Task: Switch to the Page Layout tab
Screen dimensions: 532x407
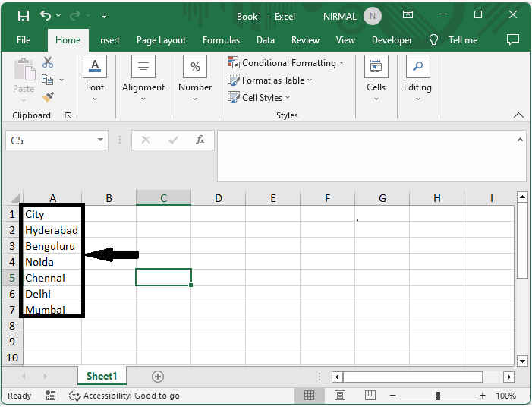Action: (161, 40)
